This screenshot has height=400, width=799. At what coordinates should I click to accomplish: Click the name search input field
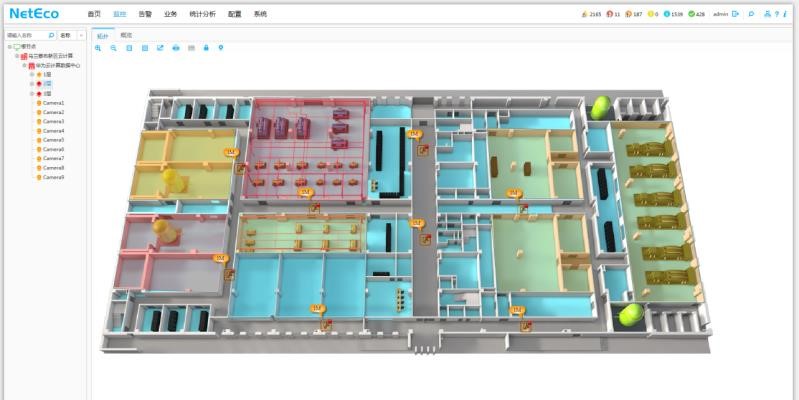(x=25, y=35)
